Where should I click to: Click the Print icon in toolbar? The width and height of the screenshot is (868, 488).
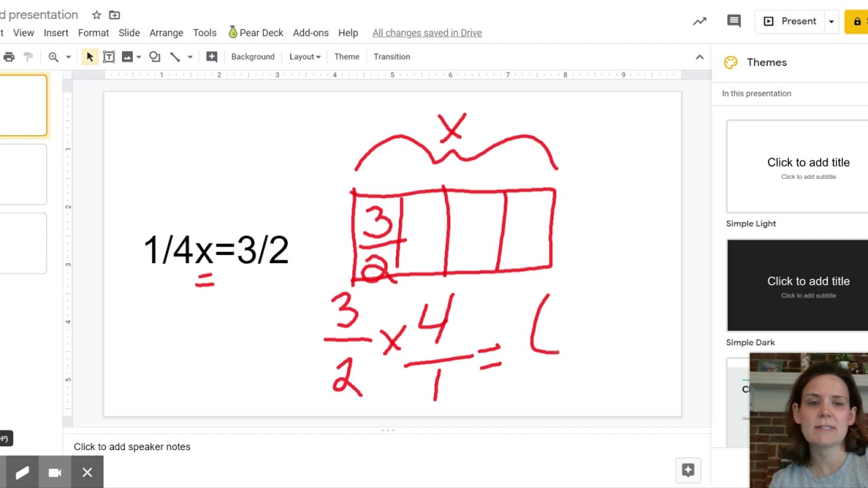[x=9, y=57]
